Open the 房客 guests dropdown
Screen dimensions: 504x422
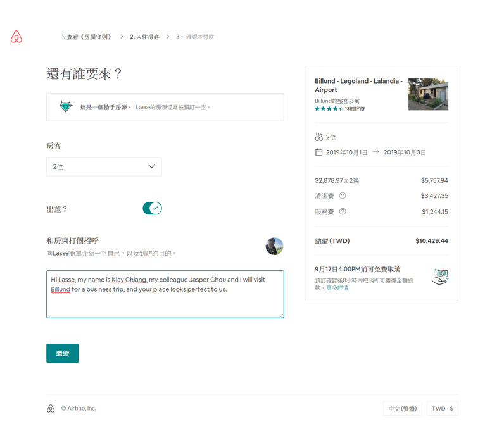coord(104,166)
